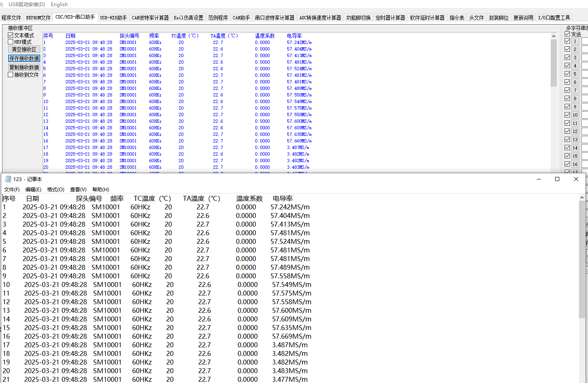Uncheck the 发送 checkbox in multi-string panel

pos(567,34)
